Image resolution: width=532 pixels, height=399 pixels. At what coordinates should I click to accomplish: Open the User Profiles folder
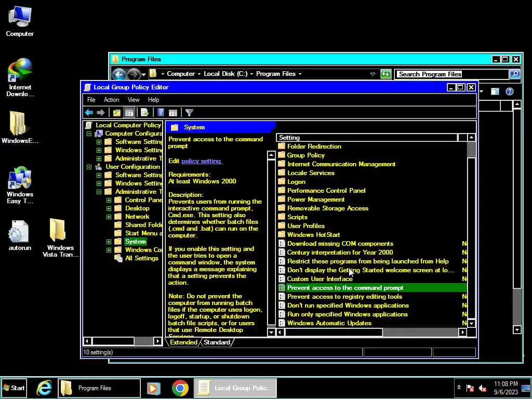305,226
